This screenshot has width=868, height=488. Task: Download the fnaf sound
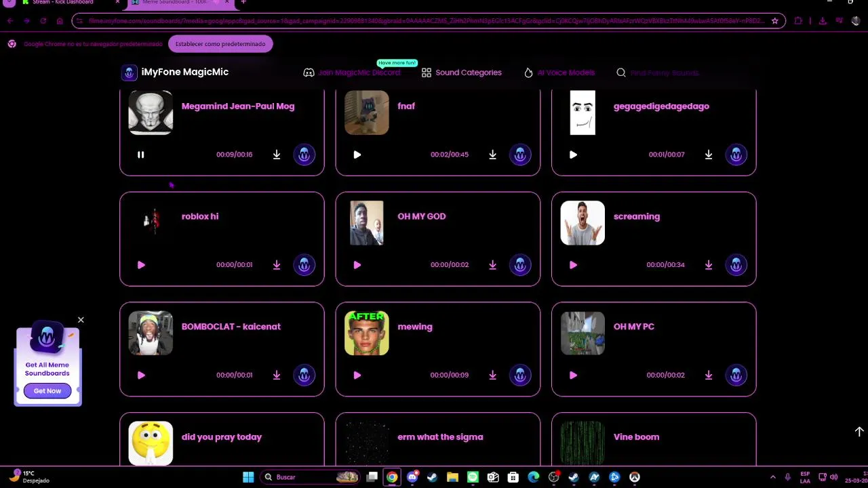493,155
